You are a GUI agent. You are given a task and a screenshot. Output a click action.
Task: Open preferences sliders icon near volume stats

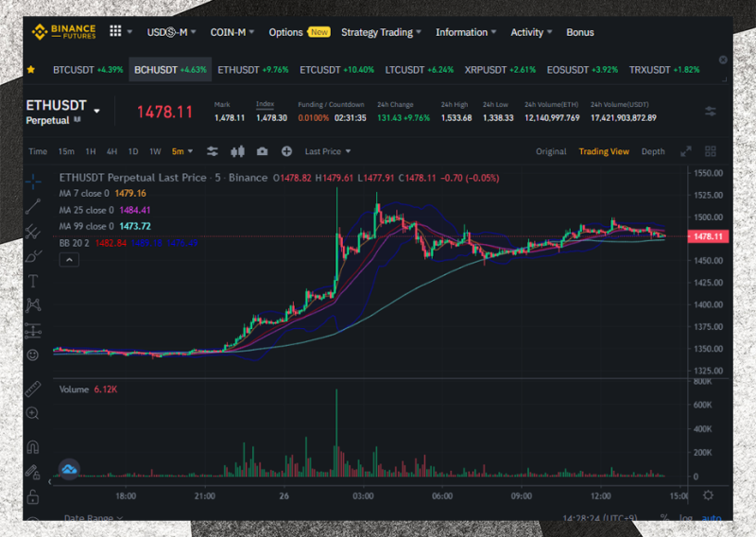(711, 112)
